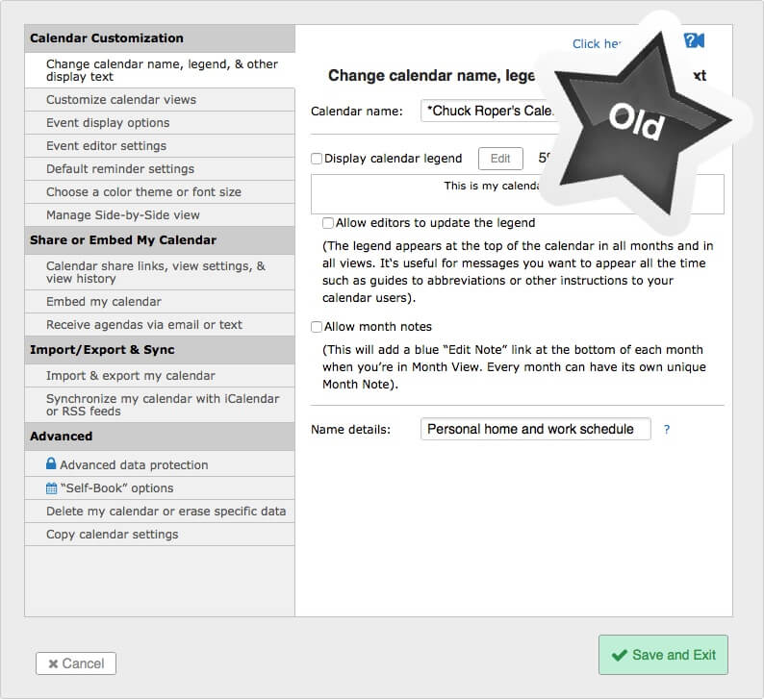
Task: Select Embed my calendar
Action: coord(160,302)
